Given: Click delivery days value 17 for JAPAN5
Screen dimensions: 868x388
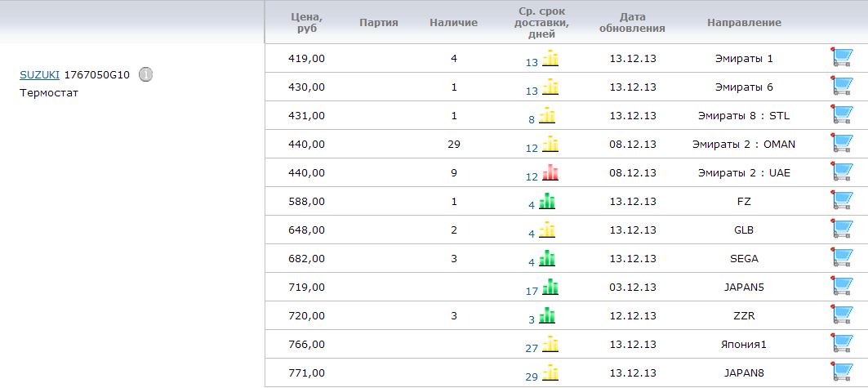Looking at the screenshot, I should point(532,291).
